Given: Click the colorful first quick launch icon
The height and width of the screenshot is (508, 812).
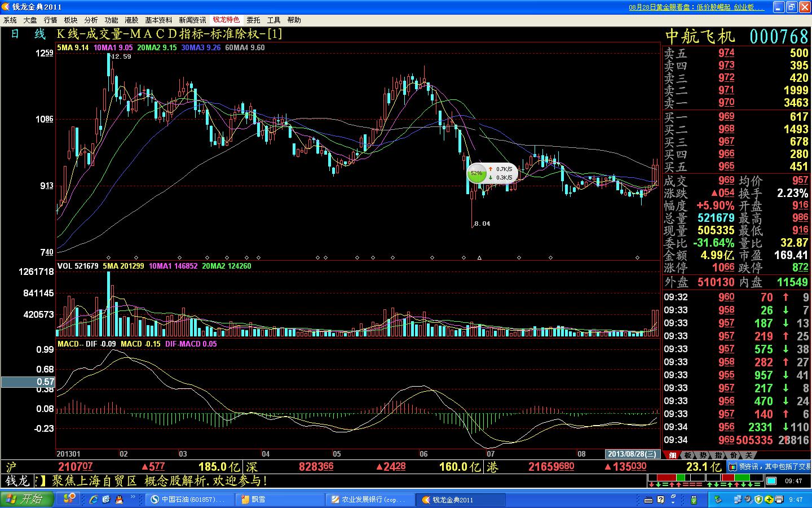Looking at the screenshot, I should (x=69, y=499).
